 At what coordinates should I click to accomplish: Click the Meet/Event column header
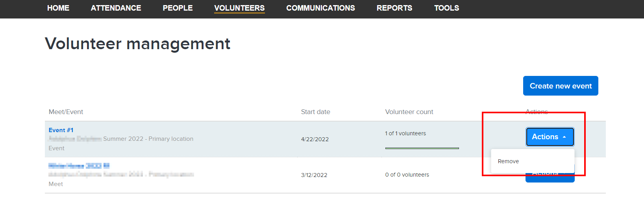point(66,112)
